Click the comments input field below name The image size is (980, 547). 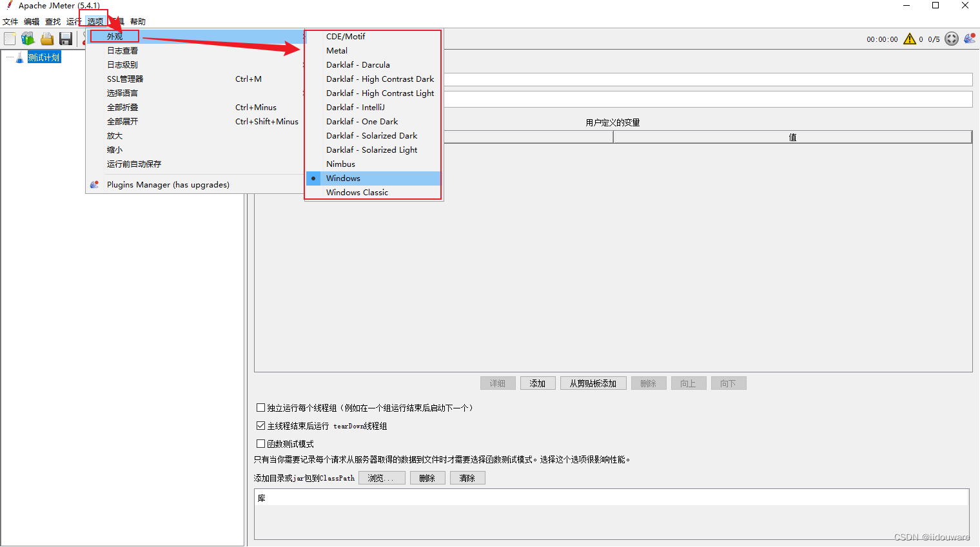(708, 99)
